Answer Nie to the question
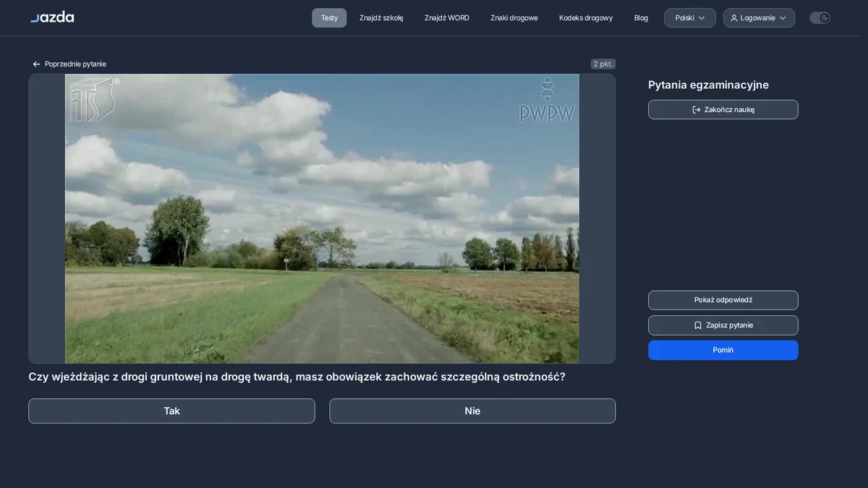Image resolution: width=868 pixels, height=488 pixels. [472, 411]
